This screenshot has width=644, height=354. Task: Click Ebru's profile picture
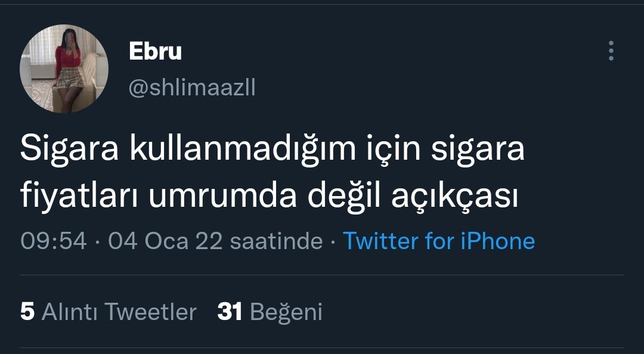[x=64, y=69]
